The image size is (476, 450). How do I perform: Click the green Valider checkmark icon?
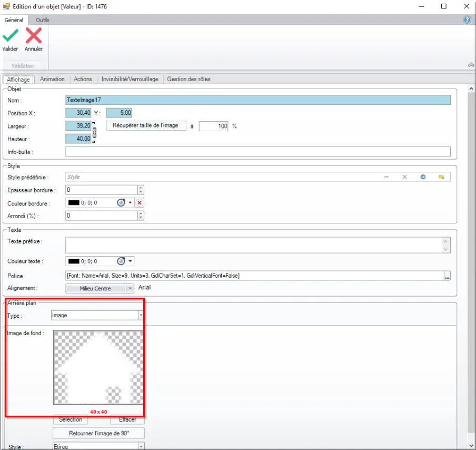click(11, 35)
